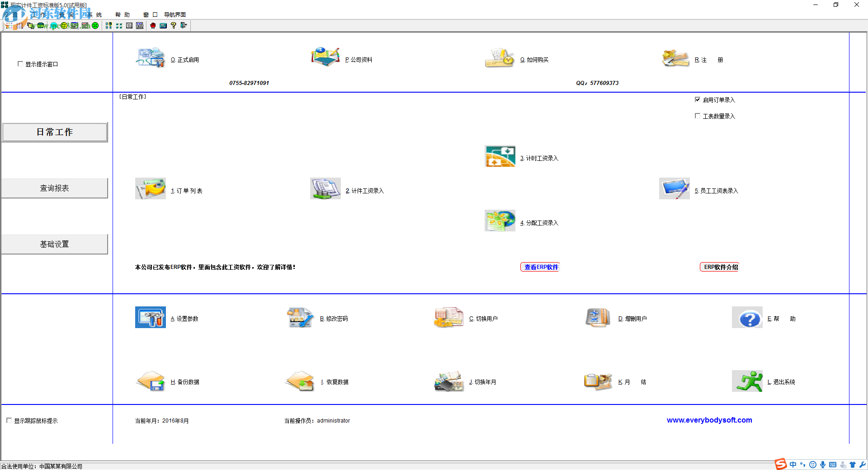
Task: Open the 计时工资录入 icon
Action: pos(500,156)
